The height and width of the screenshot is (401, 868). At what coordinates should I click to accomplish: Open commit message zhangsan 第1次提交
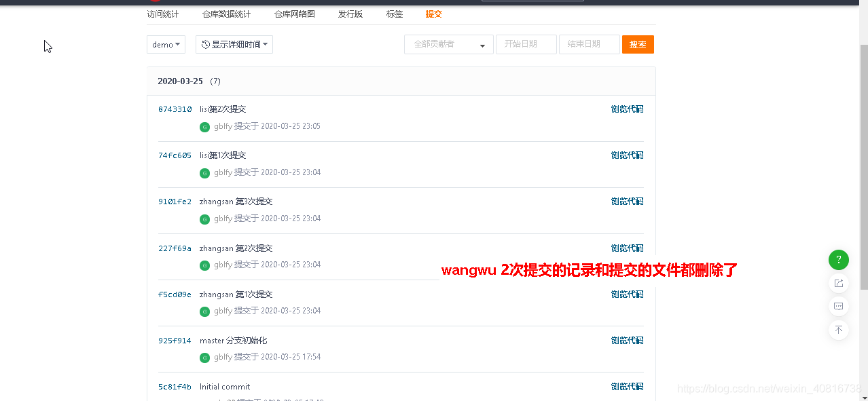click(x=236, y=294)
